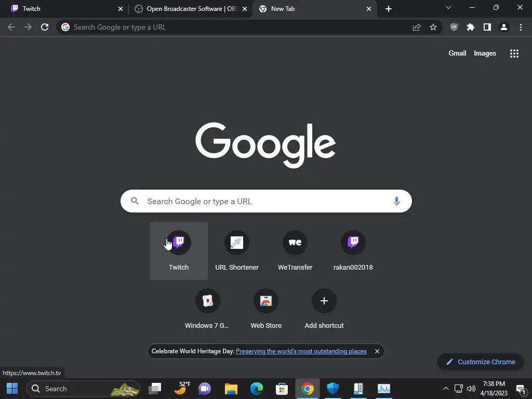
Task: Open the volume control in the tray
Action: 471,389
